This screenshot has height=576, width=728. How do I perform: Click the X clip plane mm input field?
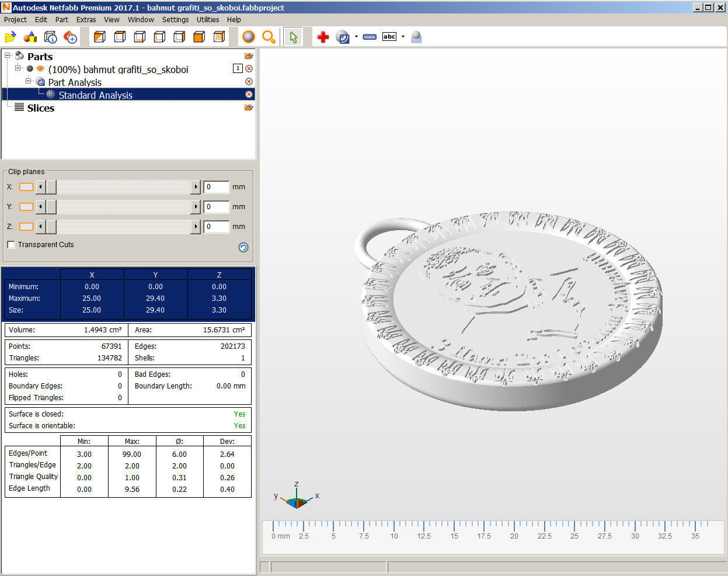tap(216, 187)
